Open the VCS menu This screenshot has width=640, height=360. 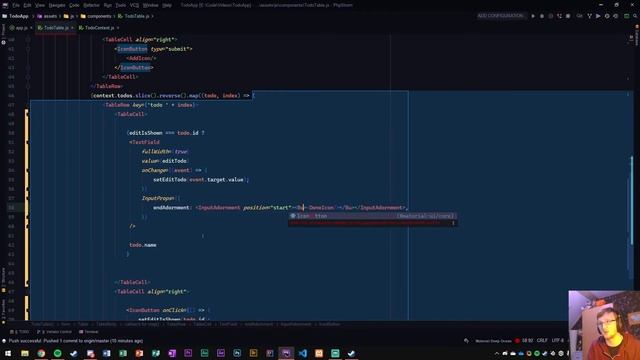pos(134,5)
